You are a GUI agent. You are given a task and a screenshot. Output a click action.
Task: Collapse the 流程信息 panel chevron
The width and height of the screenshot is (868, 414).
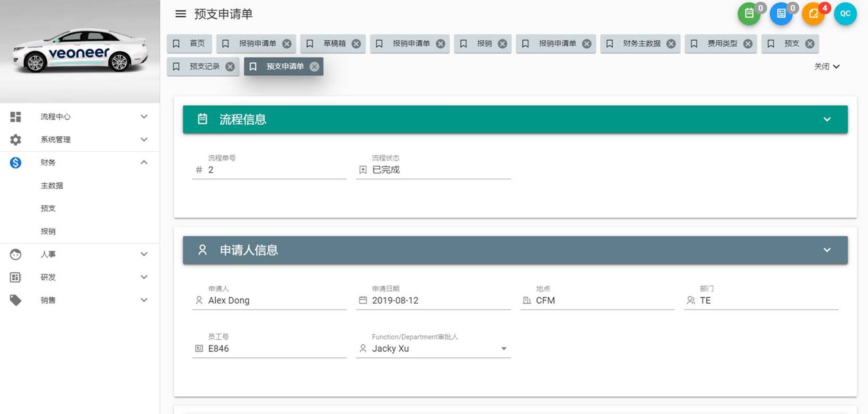coord(827,119)
